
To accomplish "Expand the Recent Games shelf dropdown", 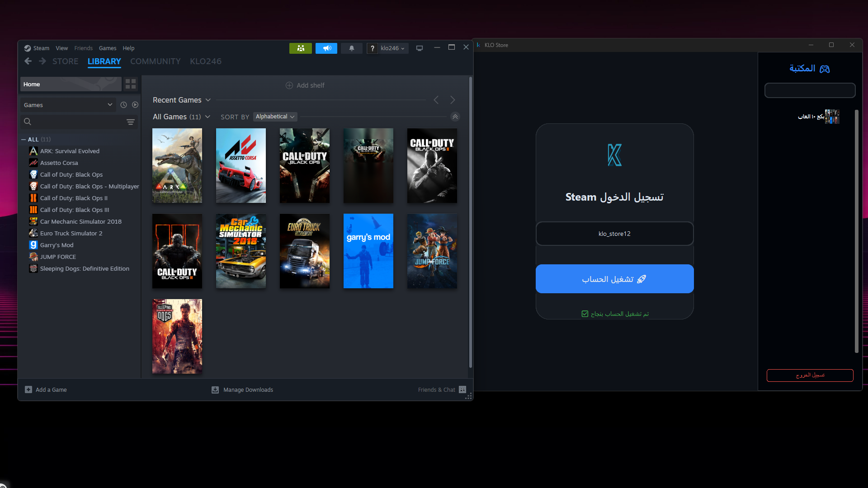I will pyautogui.click(x=208, y=100).
